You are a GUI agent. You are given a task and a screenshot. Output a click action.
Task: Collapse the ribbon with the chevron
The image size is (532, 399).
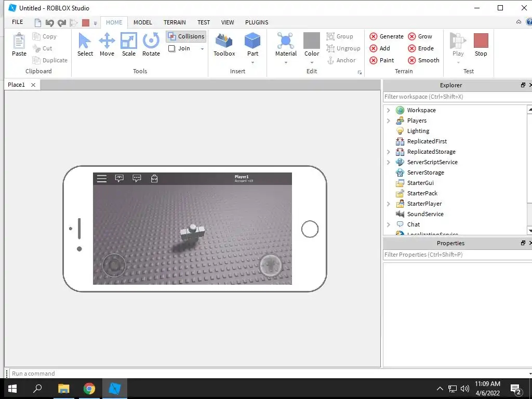tap(518, 22)
